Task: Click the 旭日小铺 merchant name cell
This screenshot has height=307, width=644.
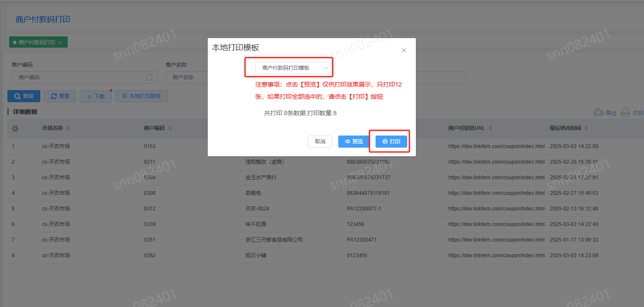Action: point(256,255)
